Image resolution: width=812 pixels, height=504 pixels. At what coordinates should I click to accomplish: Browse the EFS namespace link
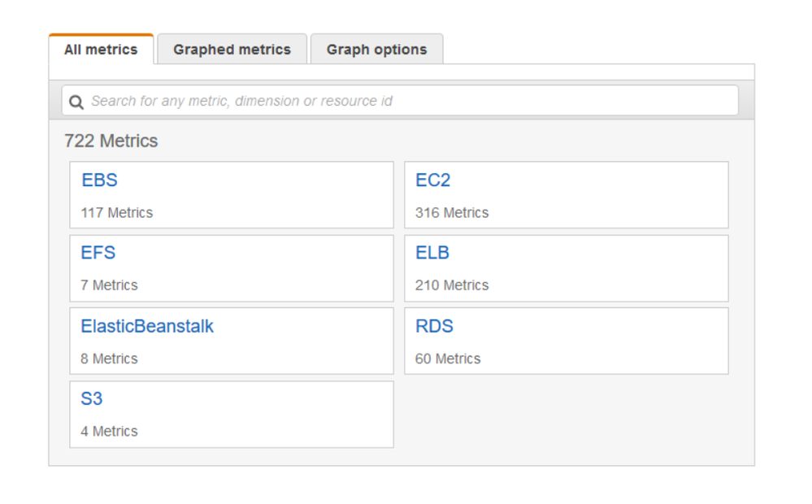(98, 253)
